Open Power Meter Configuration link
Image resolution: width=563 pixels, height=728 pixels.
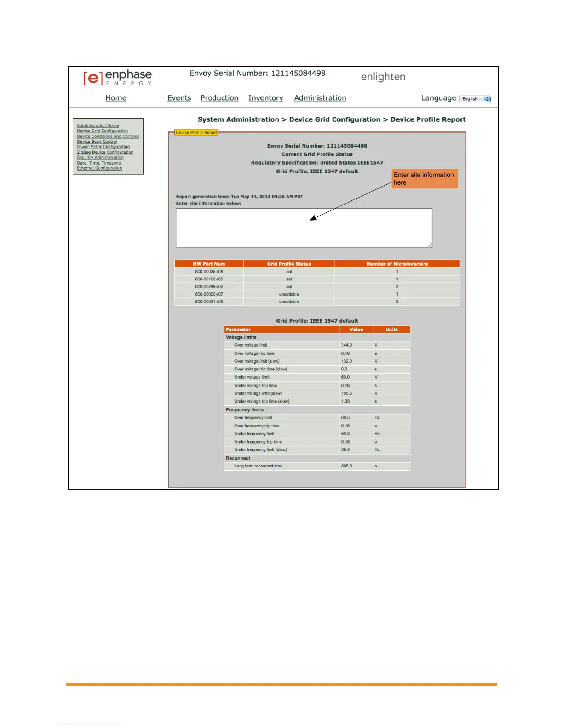pos(103,147)
